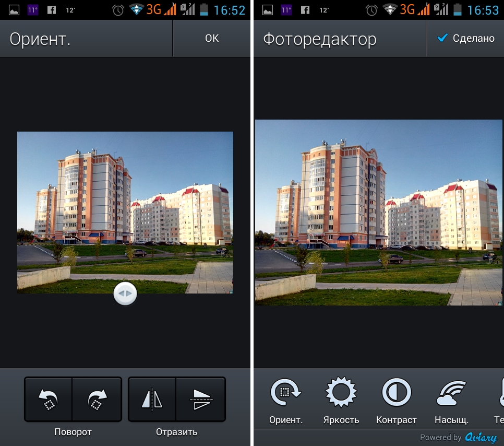504x446 pixels.
Task: Tap the Wi-Fi icon in the left status bar
Action: click(x=137, y=9)
